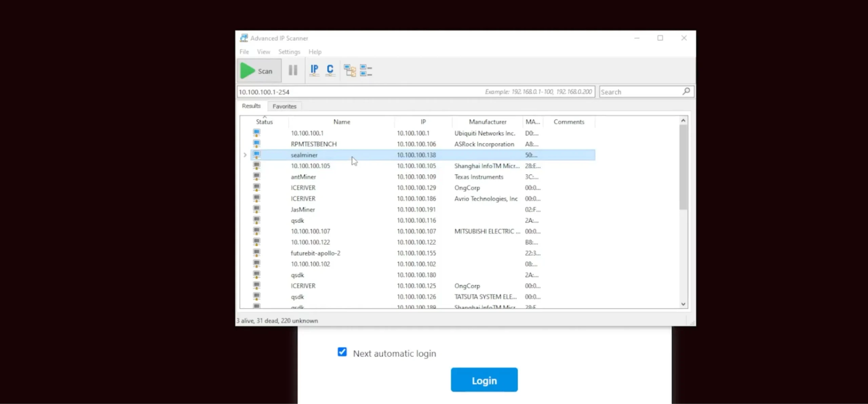Viewport: 868px width, 404px height.
Task: Collapse results list with list view icon
Action: tap(365, 70)
